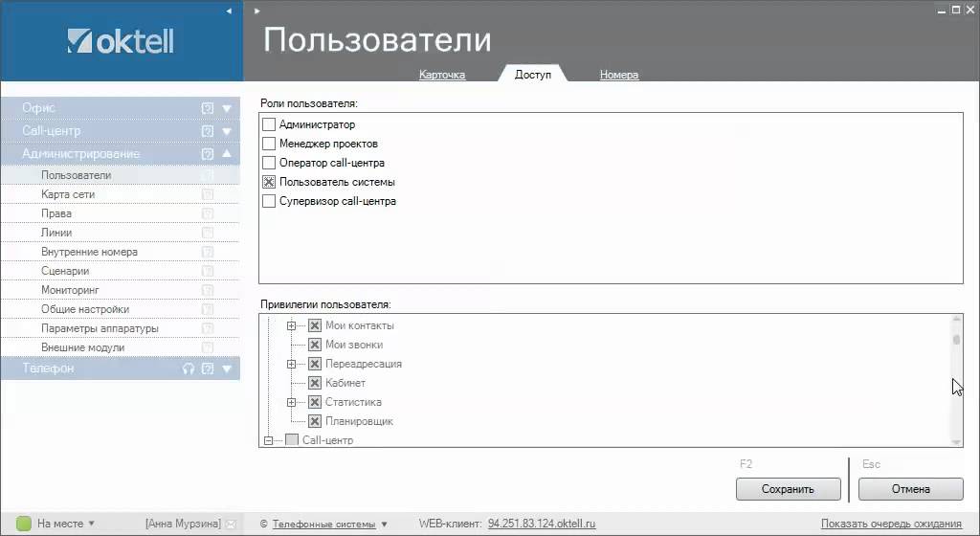Open help icon on Линии row
Image resolution: width=980 pixels, height=536 pixels.
pos(208,233)
